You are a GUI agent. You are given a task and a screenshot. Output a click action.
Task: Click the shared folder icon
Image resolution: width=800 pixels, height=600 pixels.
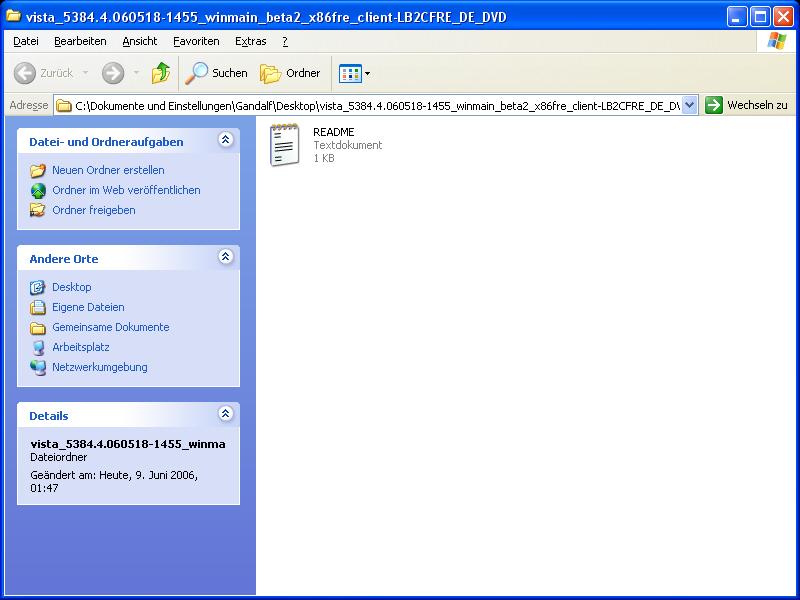tap(38, 210)
